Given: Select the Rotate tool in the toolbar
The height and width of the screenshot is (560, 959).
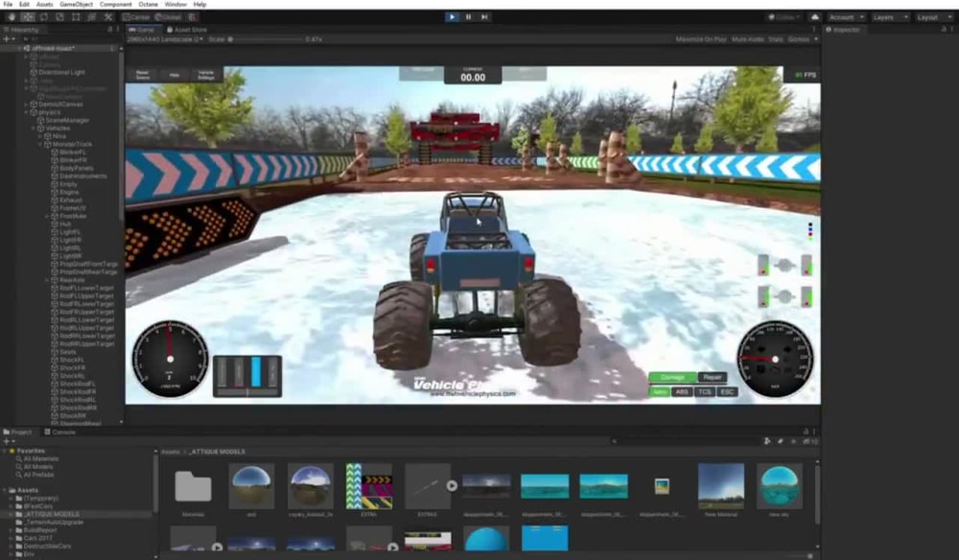Looking at the screenshot, I should 44,17.
